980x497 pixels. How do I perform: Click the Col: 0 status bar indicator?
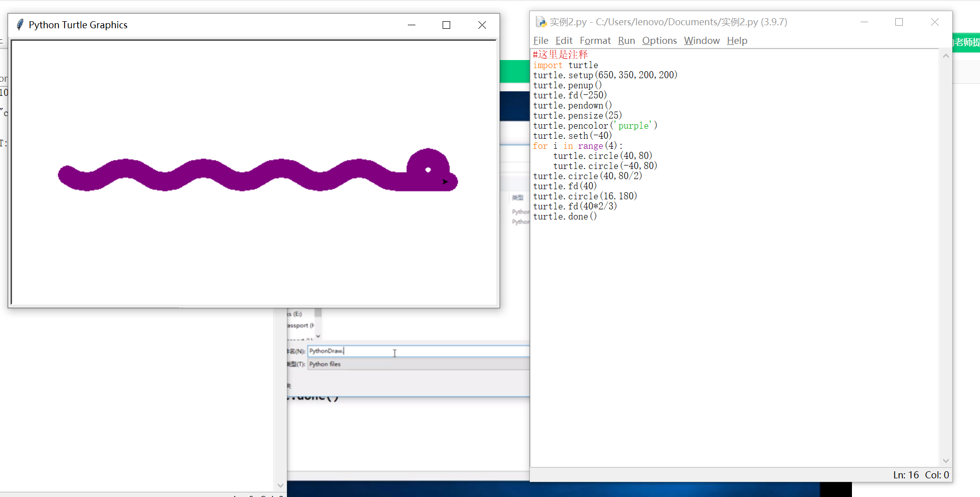click(x=937, y=475)
